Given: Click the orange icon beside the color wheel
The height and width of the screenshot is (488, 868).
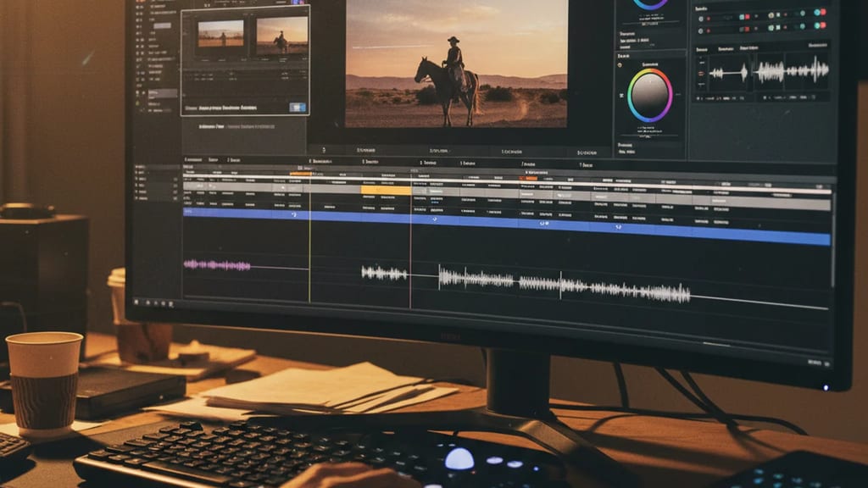Looking at the screenshot, I should 620,65.
